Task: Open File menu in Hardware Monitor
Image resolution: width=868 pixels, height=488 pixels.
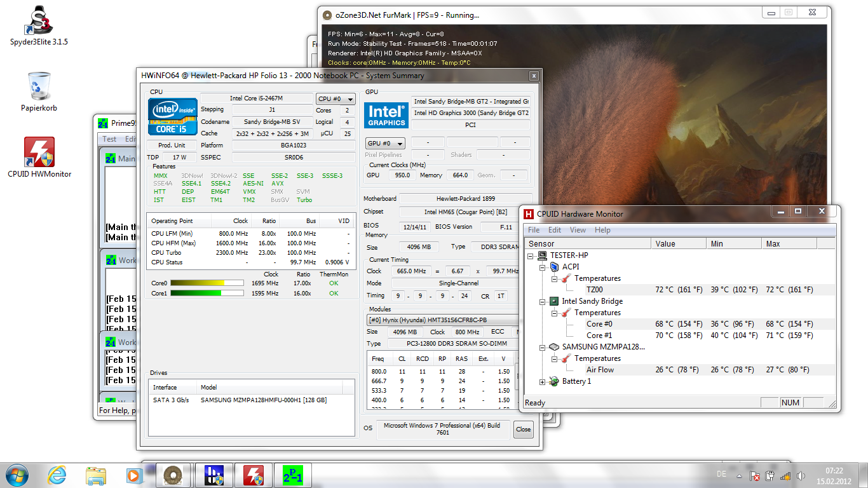Action: pyautogui.click(x=534, y=230)
